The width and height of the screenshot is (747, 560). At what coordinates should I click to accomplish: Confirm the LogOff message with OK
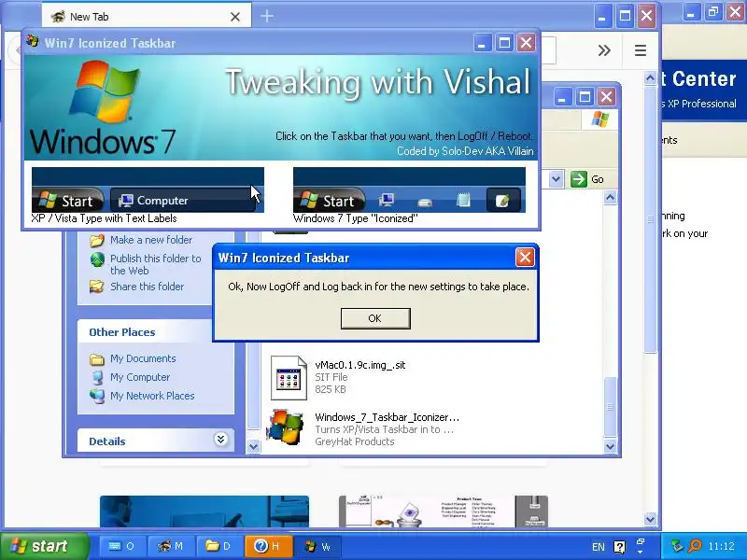click(x=375, y=318)
